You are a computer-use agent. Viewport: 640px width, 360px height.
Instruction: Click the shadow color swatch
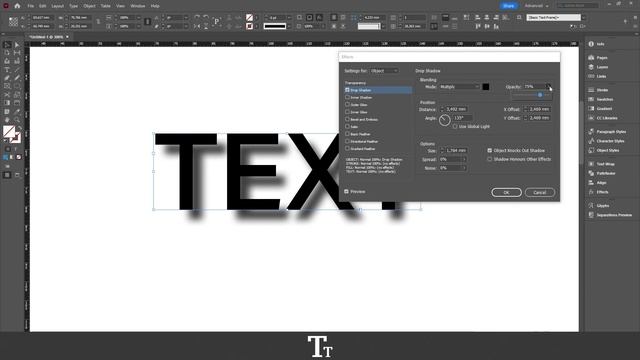pyautogui.click(x=486, y=87)
